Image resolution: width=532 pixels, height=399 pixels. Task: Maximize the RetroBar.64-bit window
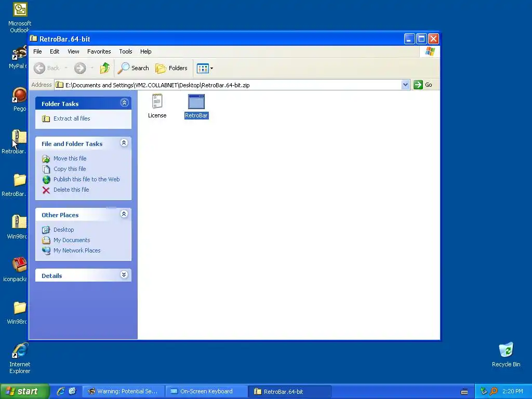click(x=421, y=39)
